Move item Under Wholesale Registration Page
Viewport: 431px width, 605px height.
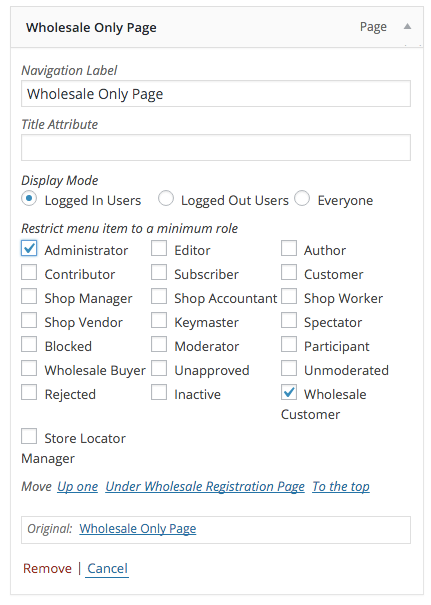(x=205, y=487)
